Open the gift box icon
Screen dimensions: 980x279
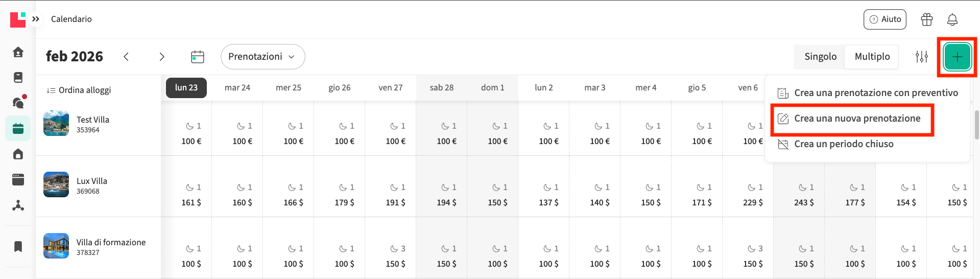(x=926, y=19)
